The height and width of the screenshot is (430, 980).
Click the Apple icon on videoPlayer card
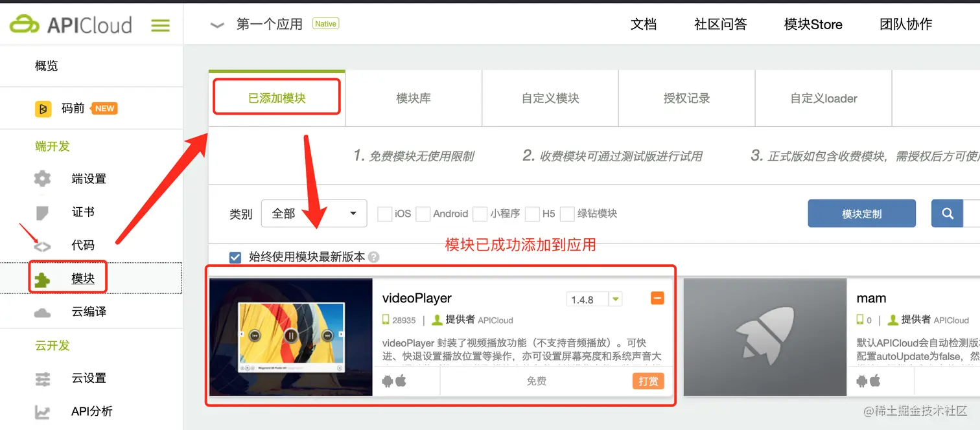tap(401, 381)
